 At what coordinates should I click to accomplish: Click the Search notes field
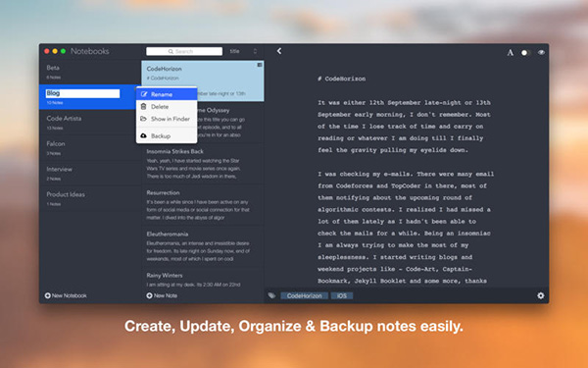click(x=184, y=51)
